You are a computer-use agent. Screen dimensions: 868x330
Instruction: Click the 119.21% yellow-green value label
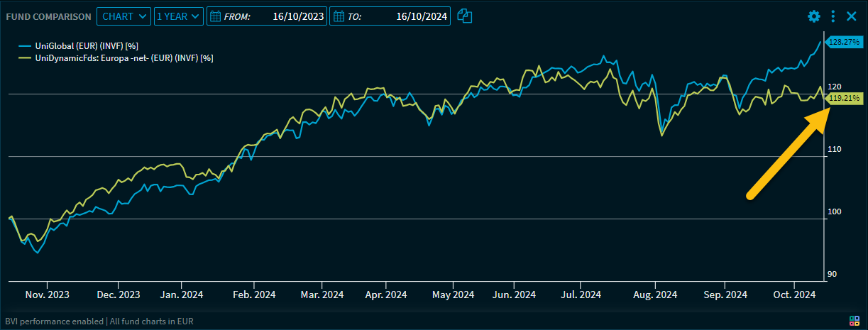(845, 98)
